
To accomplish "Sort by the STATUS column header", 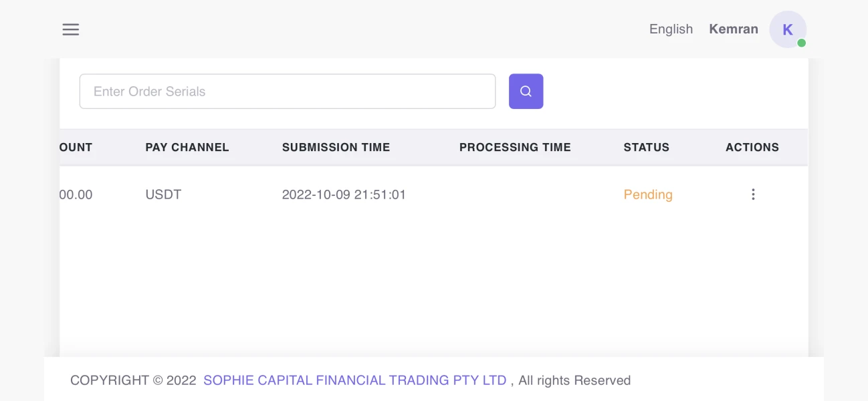I will click(x=646, y=148).
